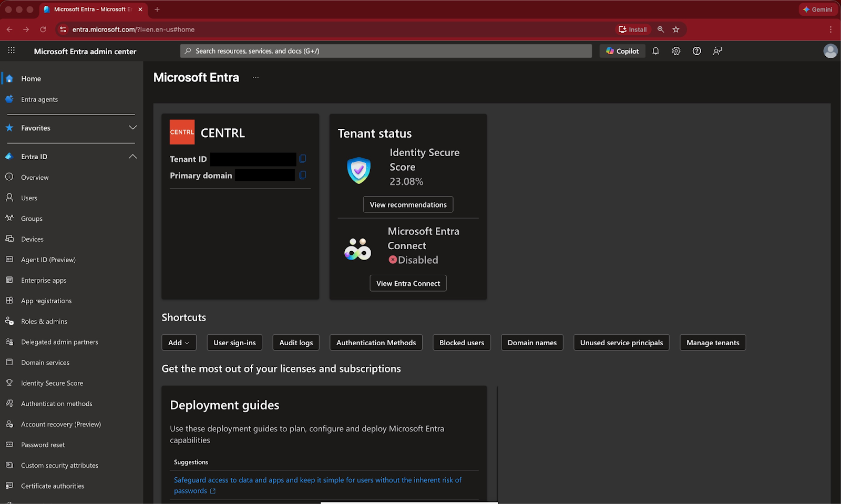Bookmark this page with star icon
Image resolution: width=841 pixels, height=504 pixels.
(x=676, y=29)
